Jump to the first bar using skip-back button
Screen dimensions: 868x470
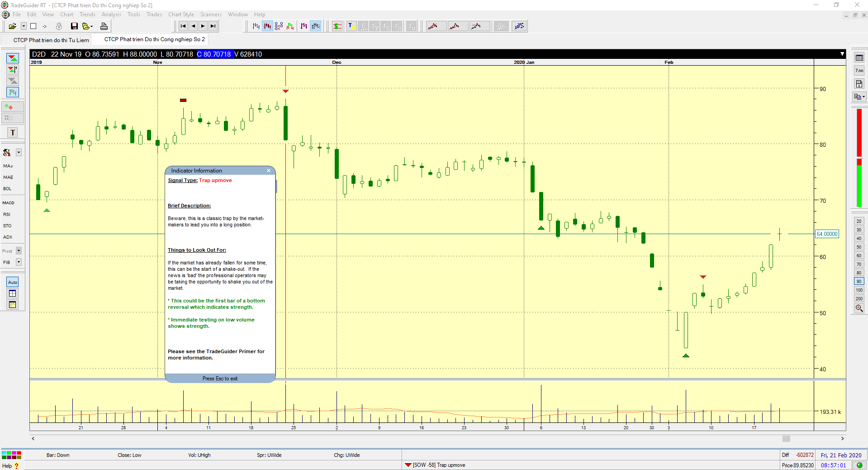(x=183, y=26)
